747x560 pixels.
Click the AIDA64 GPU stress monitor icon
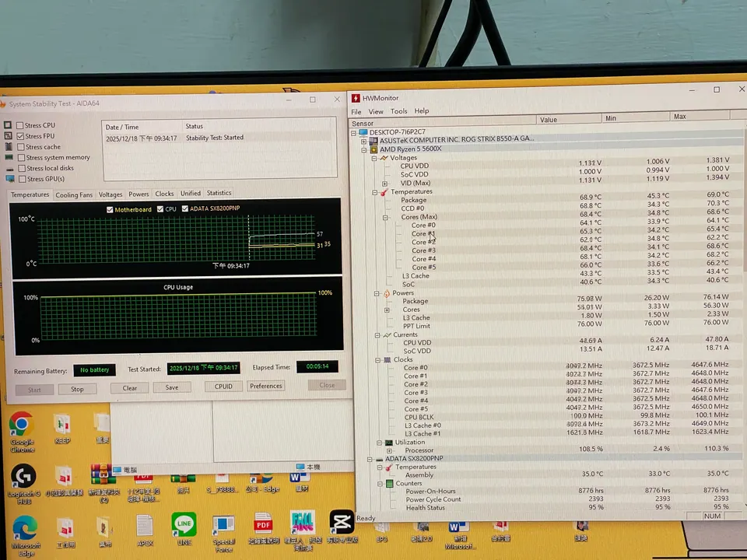coord(10,179)
